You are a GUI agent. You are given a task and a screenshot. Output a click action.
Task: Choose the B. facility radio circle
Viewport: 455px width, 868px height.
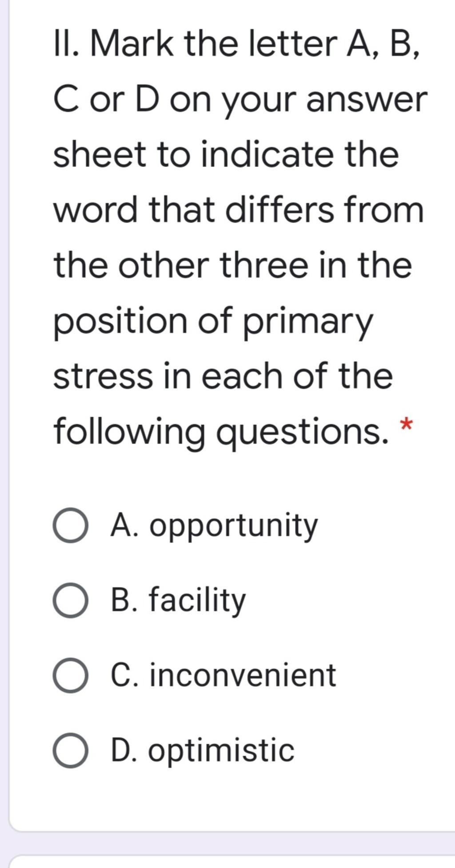(70, 600)
